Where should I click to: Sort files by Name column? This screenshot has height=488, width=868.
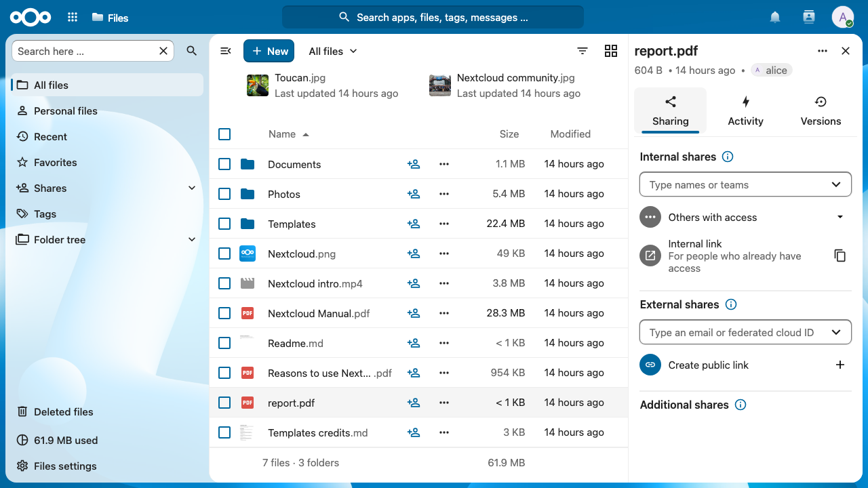coord(289,134)
